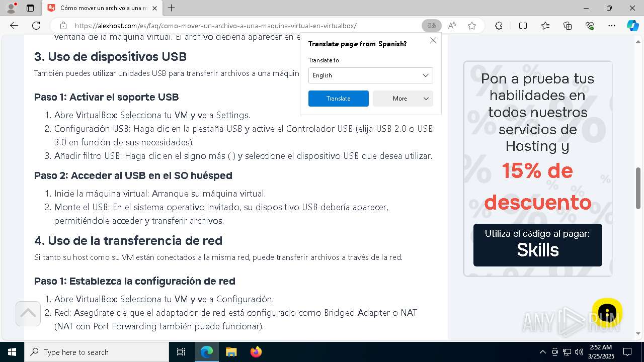Viewport: 644px width, 362px height.
Task: Click list item Red: Asegúrate de que
Action: (235, 319)
